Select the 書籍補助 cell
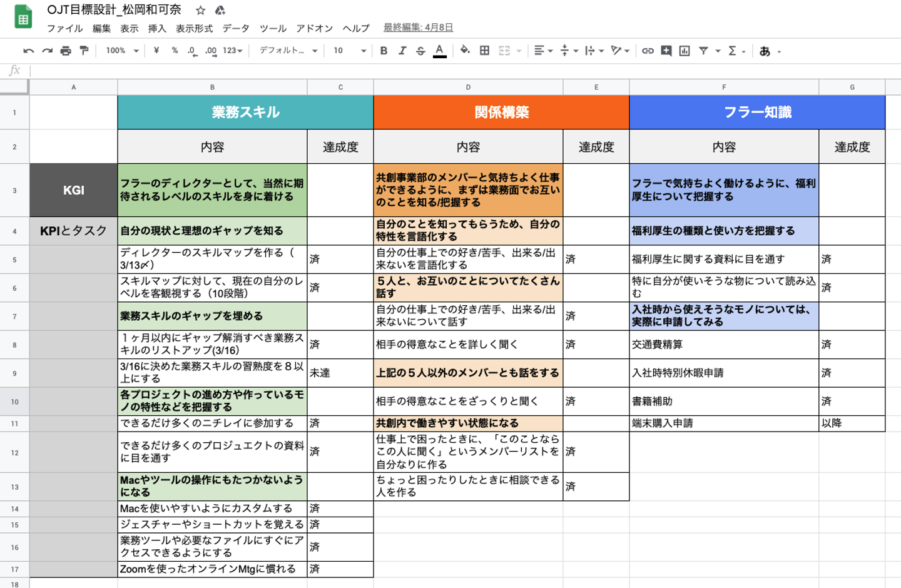Viewport: 901px width, 588px height. click(724, 402)
